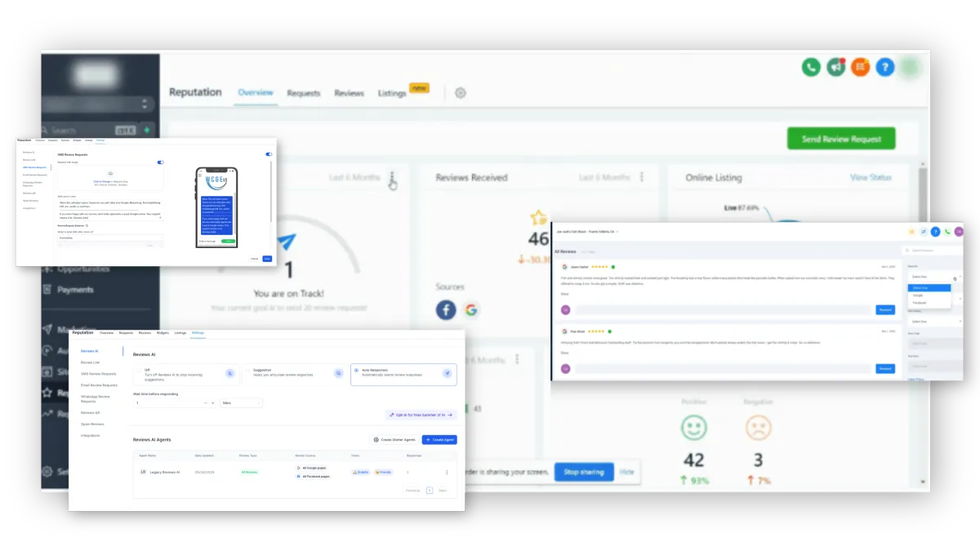Open Review Link in Reviews AI window sidebar
The height and width of the screenshot is (551, 980).
tap(90, 362)
